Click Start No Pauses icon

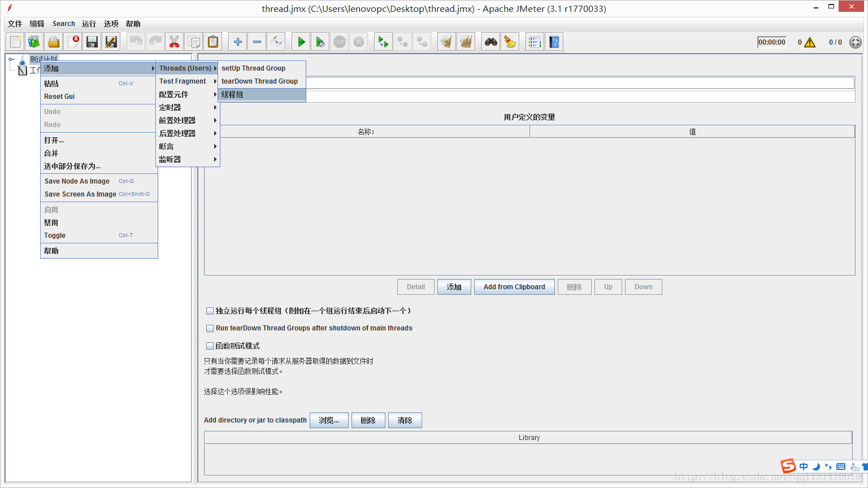pyautogui.click(x=320, y=42)
